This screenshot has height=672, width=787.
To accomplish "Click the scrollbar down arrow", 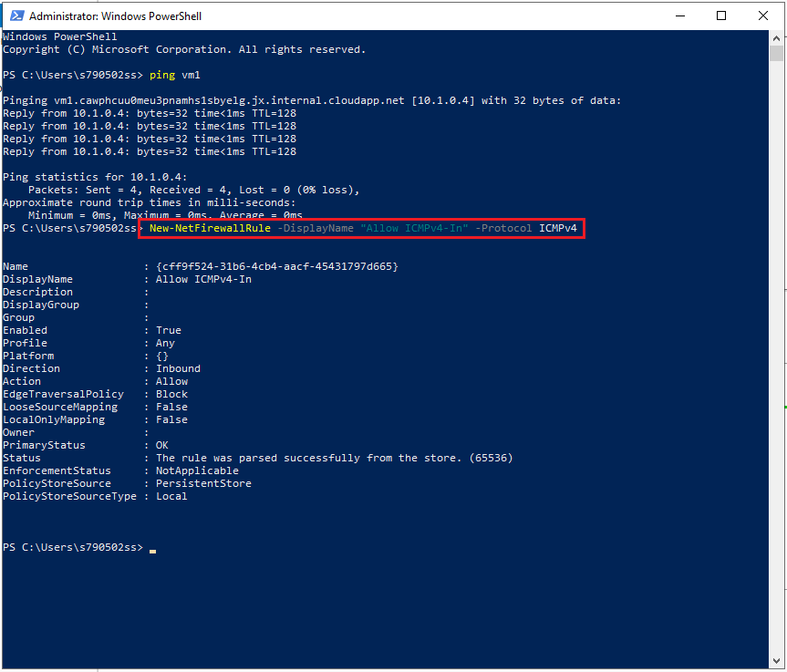I will (776, 661).
